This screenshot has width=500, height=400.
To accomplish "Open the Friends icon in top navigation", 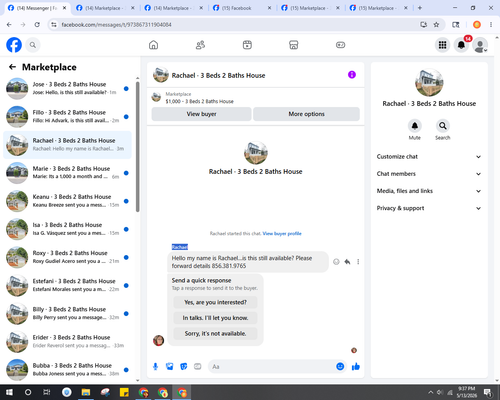I will (x=200, y=45).
